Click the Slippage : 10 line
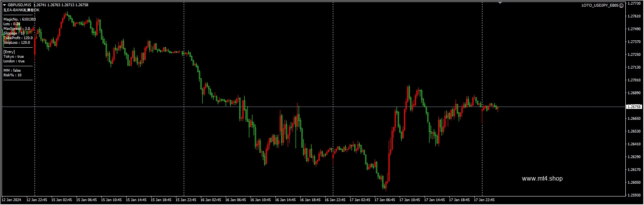Image resolution: width=644 pixels, height=205 pixels. pos(14,33)
